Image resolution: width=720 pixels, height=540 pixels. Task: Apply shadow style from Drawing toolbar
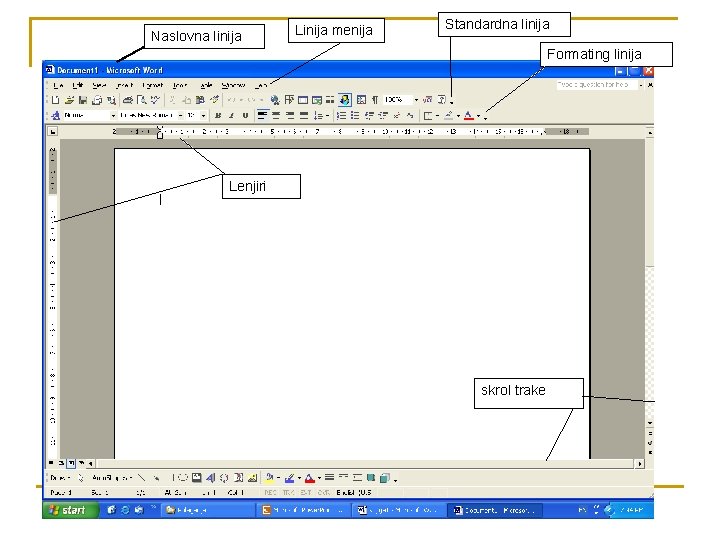(x=371, y=478)
